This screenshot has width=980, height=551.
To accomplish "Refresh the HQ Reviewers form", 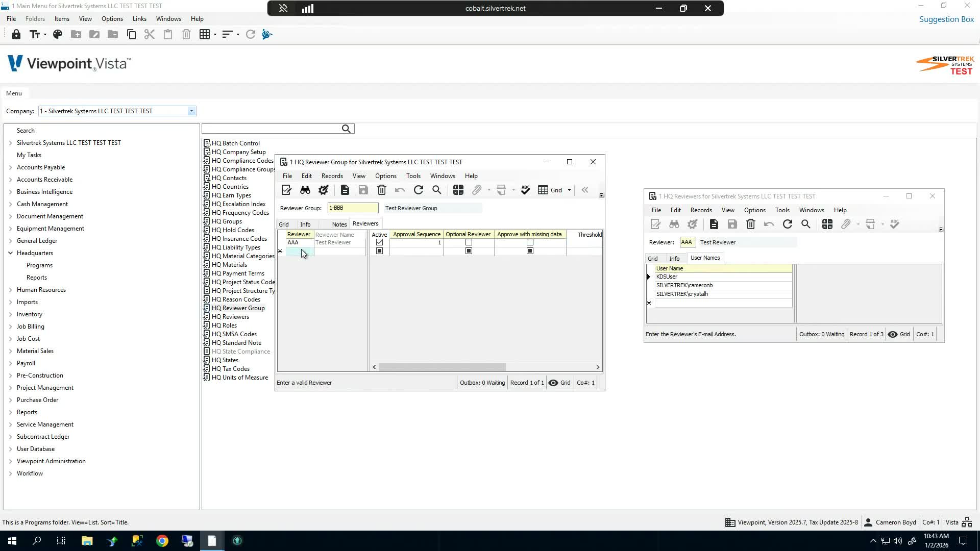I will click(788, 224).
